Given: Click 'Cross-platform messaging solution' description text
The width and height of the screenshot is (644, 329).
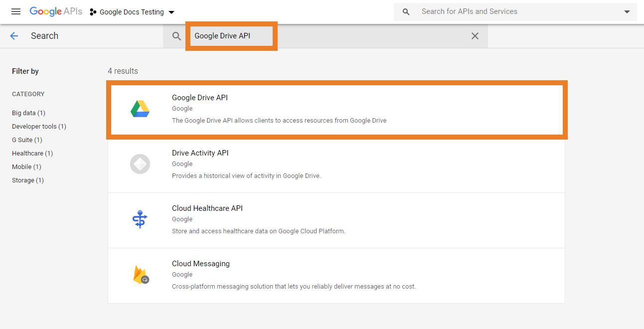Looking at the screenshot, I should coord(294,287).
